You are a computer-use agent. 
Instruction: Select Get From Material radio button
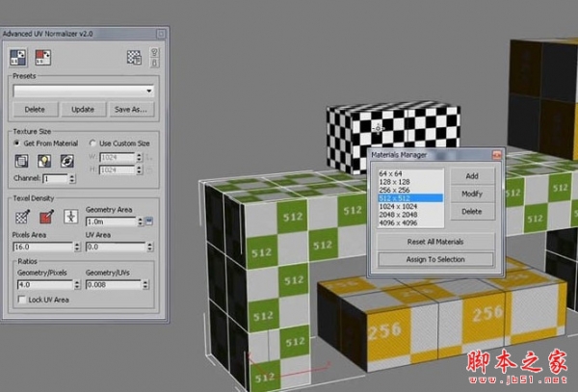click(16, 143)
